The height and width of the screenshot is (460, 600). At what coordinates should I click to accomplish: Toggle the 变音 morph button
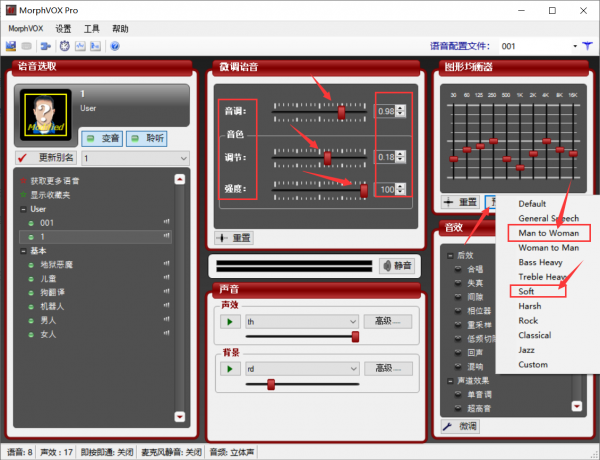pyautogui.click(x=102, y=139)
